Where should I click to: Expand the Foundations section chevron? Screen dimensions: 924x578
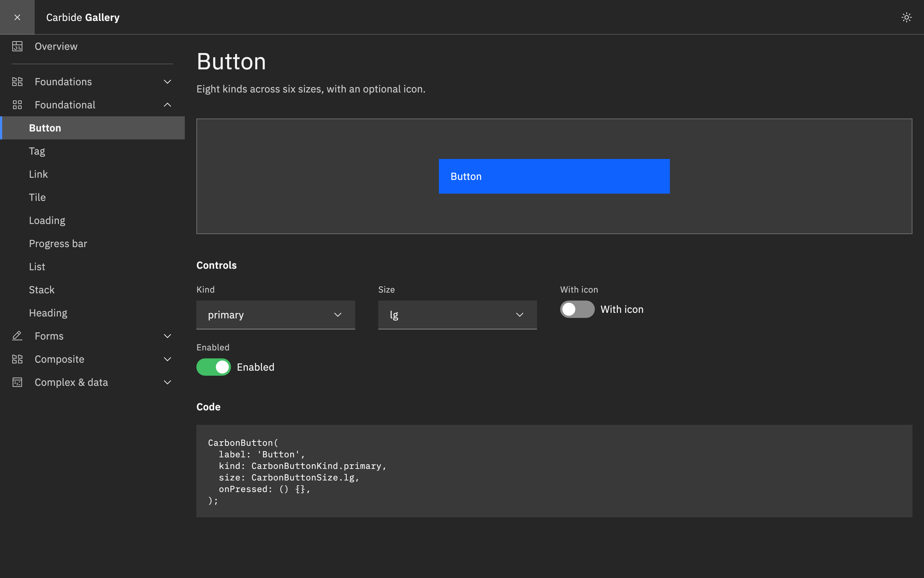[167, 81]
